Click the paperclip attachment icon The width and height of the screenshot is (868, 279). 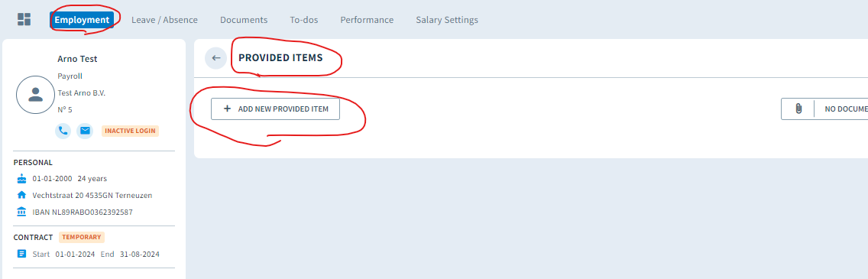coord(798,109)
